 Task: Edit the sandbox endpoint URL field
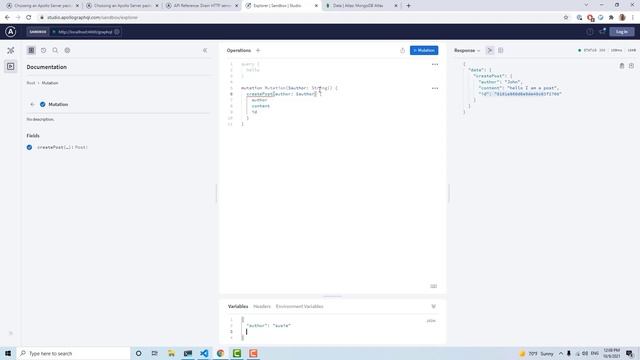(x=85, y=32)
